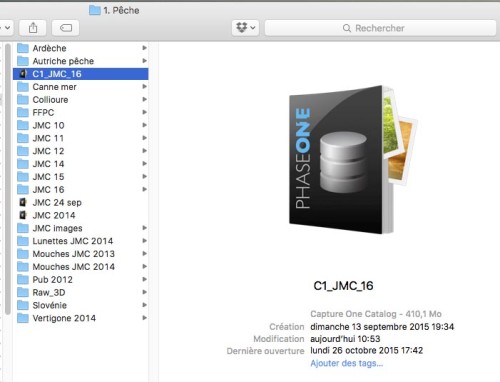Screen dimensions: 500x382
Task: Select the JMC 14 folder icon
Action: (x=23, y=164)
